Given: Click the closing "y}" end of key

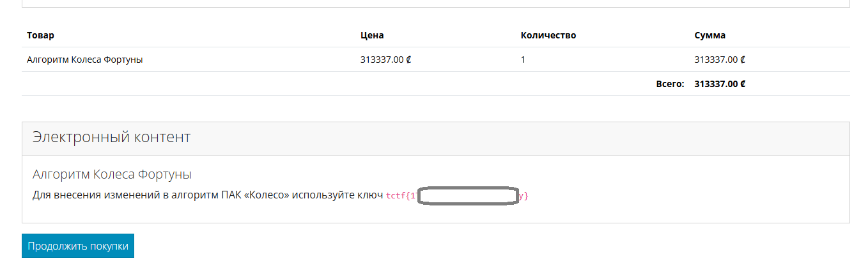Looking at the screenshot, I should tap(524, 195).
